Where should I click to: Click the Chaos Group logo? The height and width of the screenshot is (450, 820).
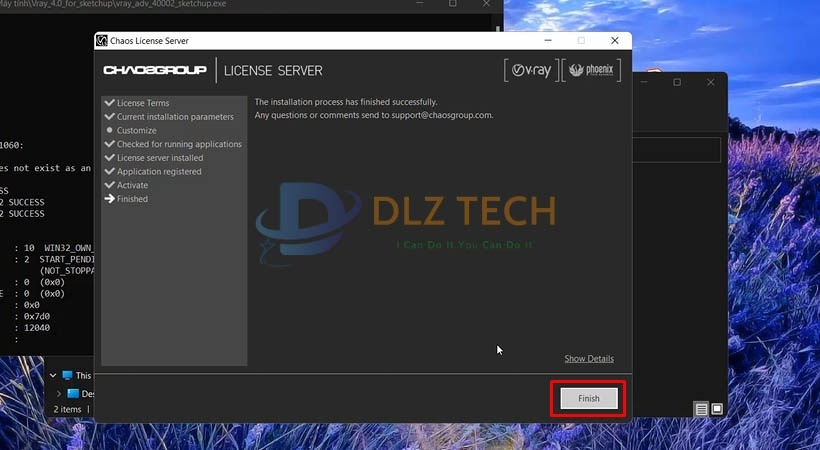[155, 71]
